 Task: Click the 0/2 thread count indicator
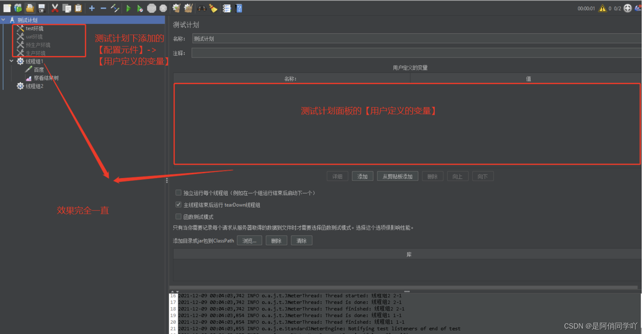click(x=617, y=8)
